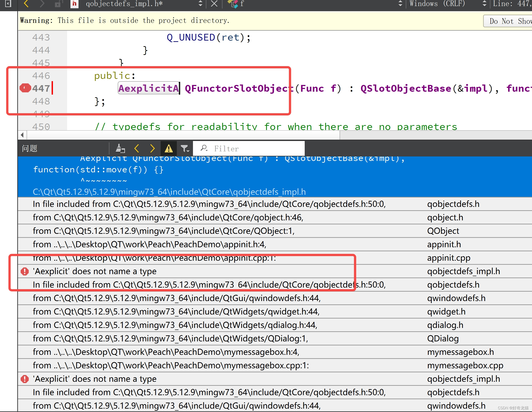
Task: Click 'mymessagebox.h' in the file column
Action: 461,352
